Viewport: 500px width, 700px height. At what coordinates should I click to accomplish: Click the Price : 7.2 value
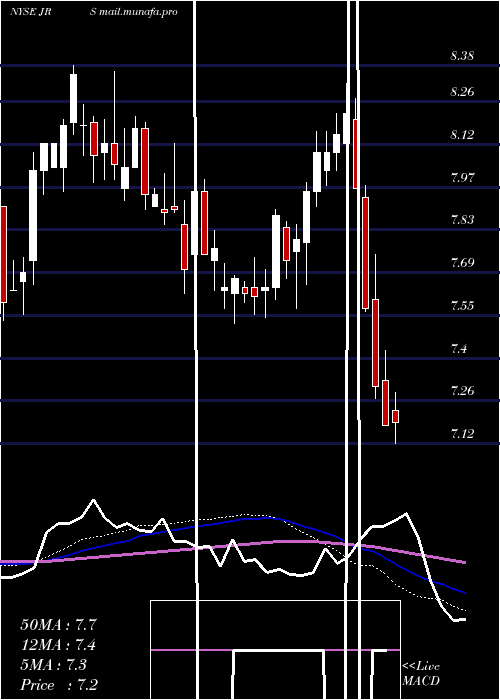pos(59,685)
